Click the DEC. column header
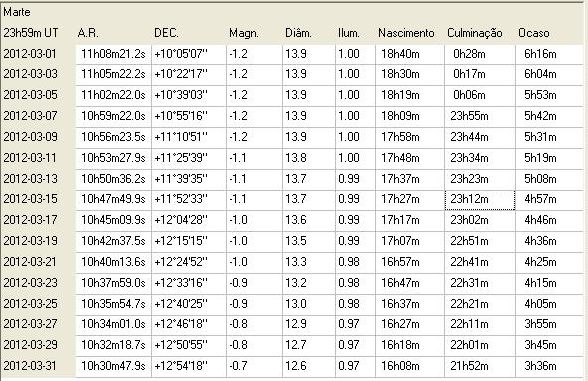This screenshot has height=381, width=588. pos(166,33)
